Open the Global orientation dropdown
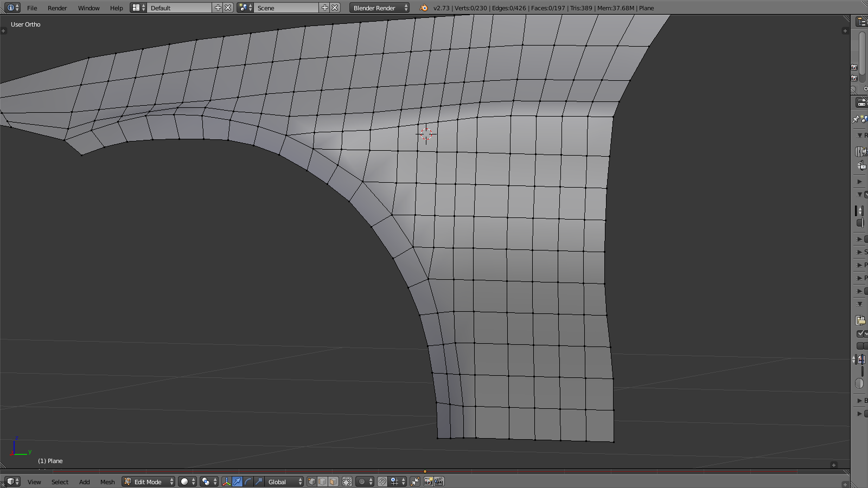The image size is (868, 488). pos(284,481)
